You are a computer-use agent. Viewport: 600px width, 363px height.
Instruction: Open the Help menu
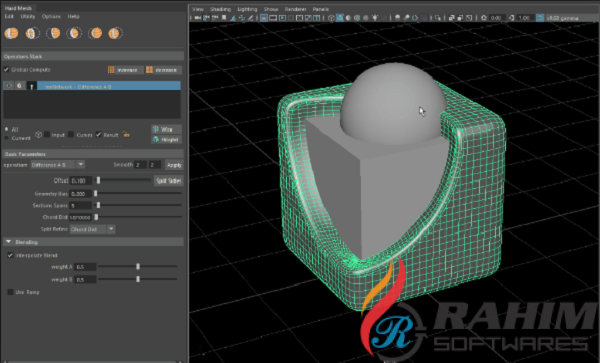[73, 16]
